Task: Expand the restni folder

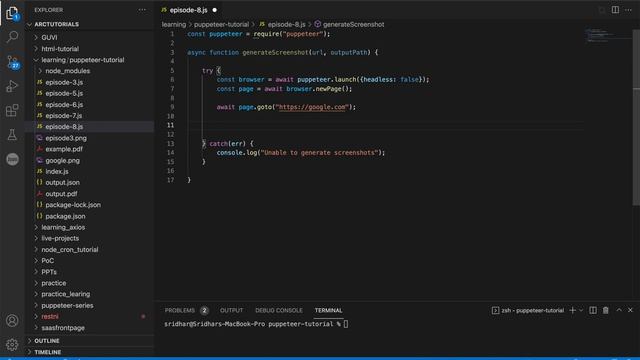Action: 50,317
